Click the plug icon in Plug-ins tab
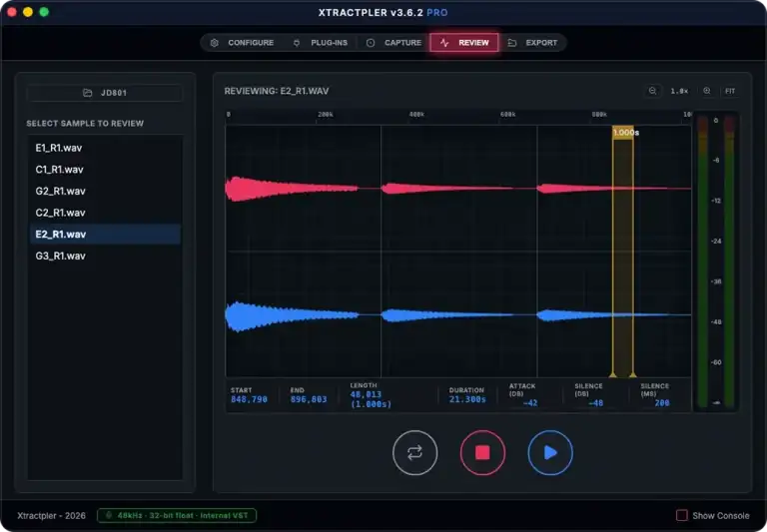This screenshot has width=767, height=532. pos(297,43)
